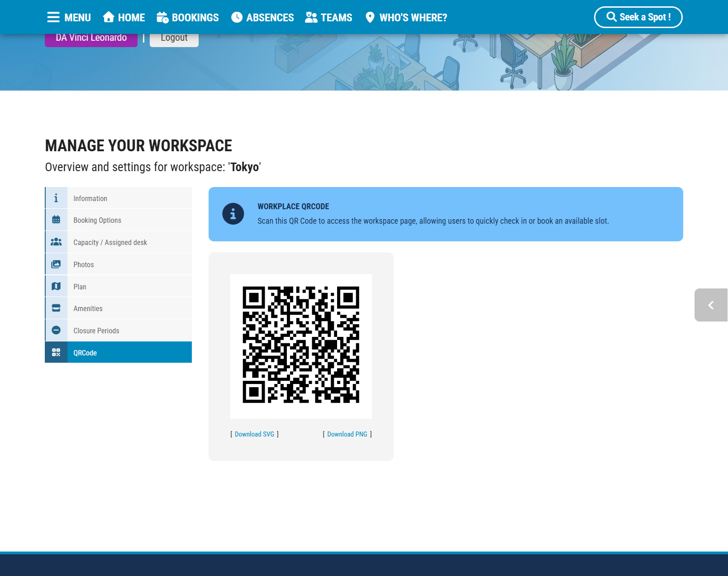Open the WHO'S WHERE? navigation item

pos(406,17)
